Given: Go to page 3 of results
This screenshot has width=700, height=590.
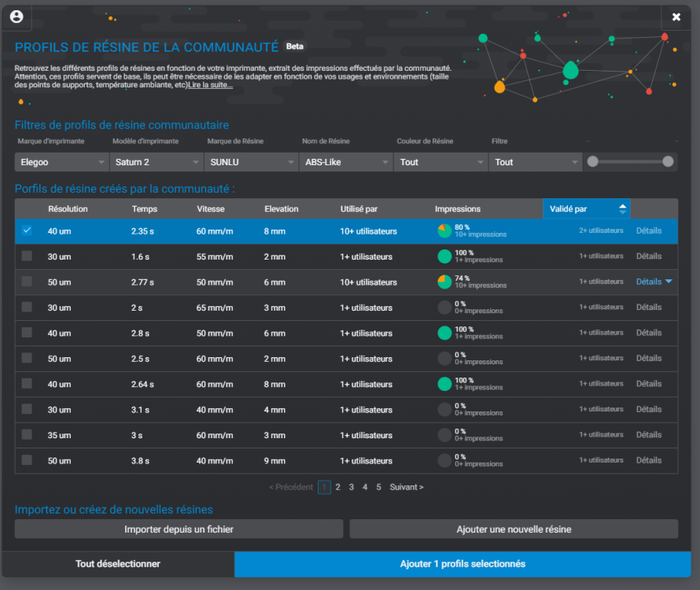Looking at the screenshot, I should click(352, 487).
